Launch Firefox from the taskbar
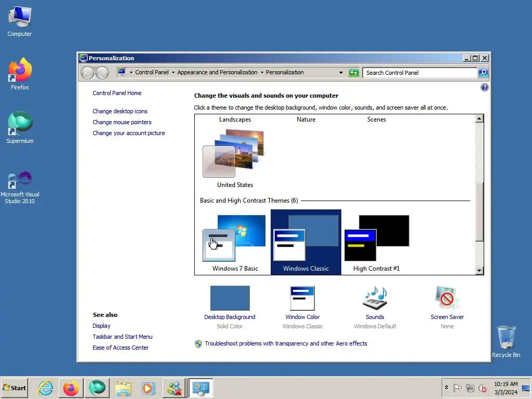Image resolution: width=532 pixels, height=399 pixels. click(x=71, y=388)
